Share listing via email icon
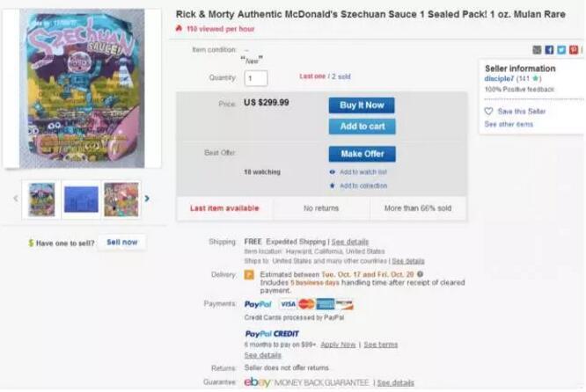This screenshot has height=392, width=586. click(538, 50)
